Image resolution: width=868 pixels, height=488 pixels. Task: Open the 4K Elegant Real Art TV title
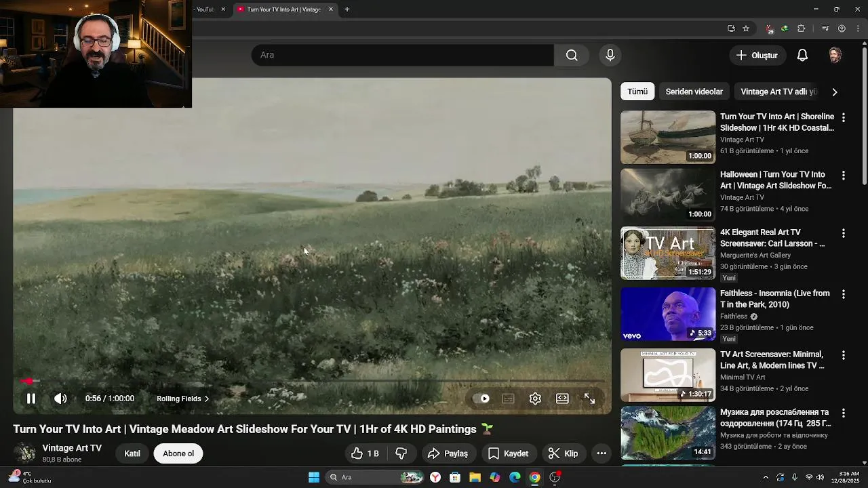click(x=772, y=238)
